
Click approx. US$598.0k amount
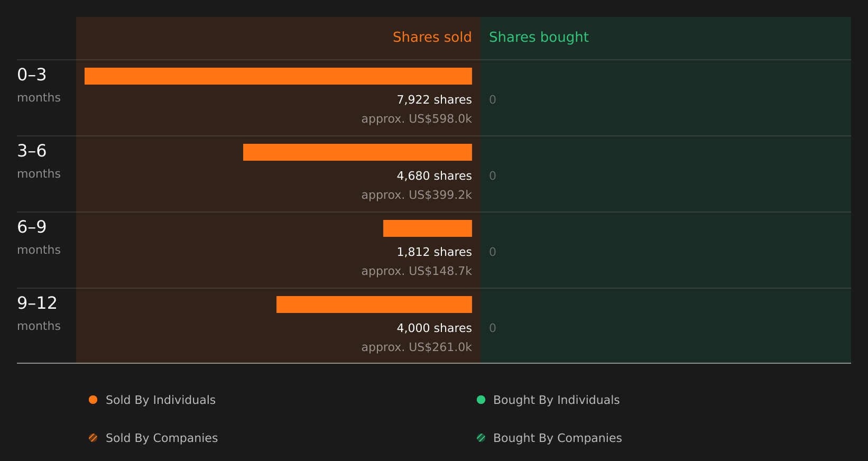pos(417,119)
